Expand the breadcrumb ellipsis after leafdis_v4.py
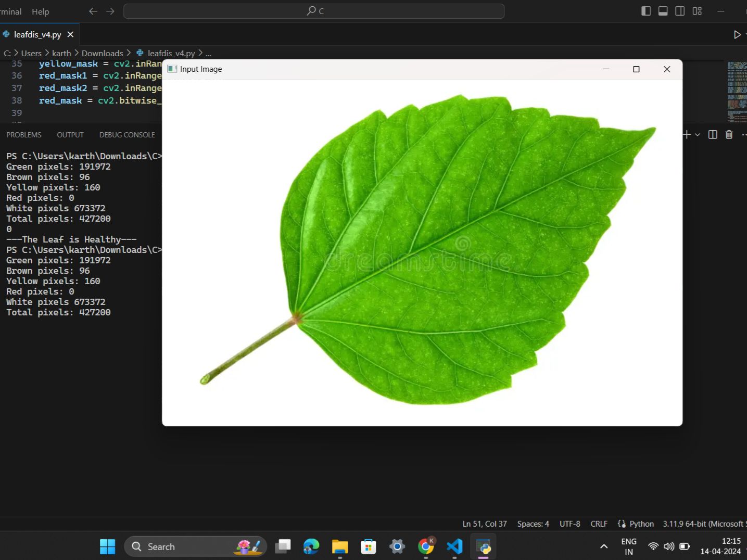 [208, 53]
